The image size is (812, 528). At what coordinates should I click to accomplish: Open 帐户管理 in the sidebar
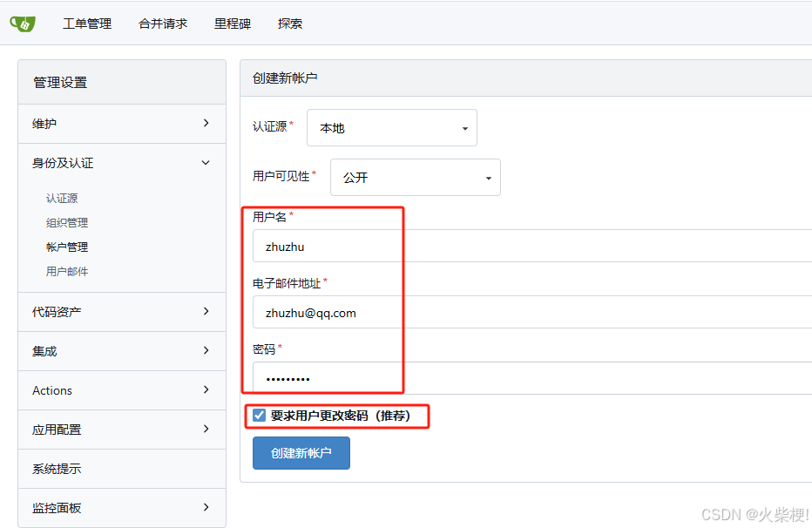[x=67, y=247]
